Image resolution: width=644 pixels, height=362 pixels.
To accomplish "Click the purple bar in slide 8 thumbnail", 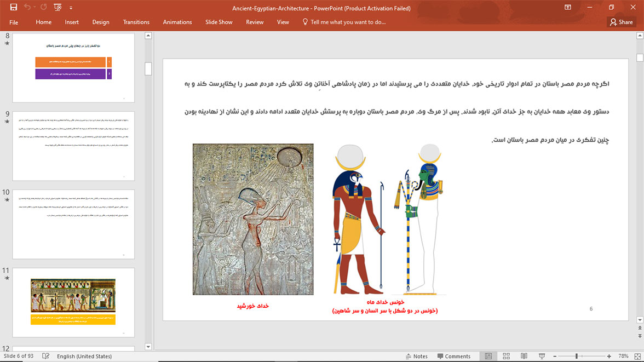I will [71, 74].
